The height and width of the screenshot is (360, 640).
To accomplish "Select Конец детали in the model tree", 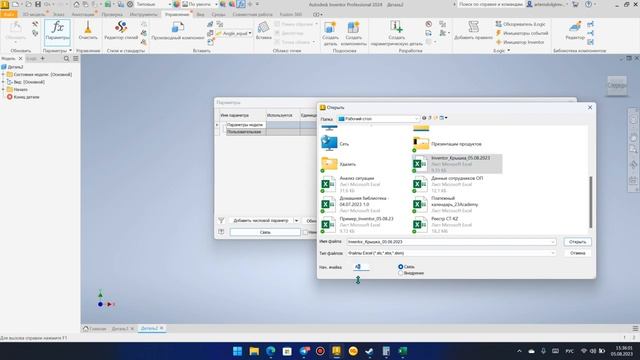I will [27, 97].
